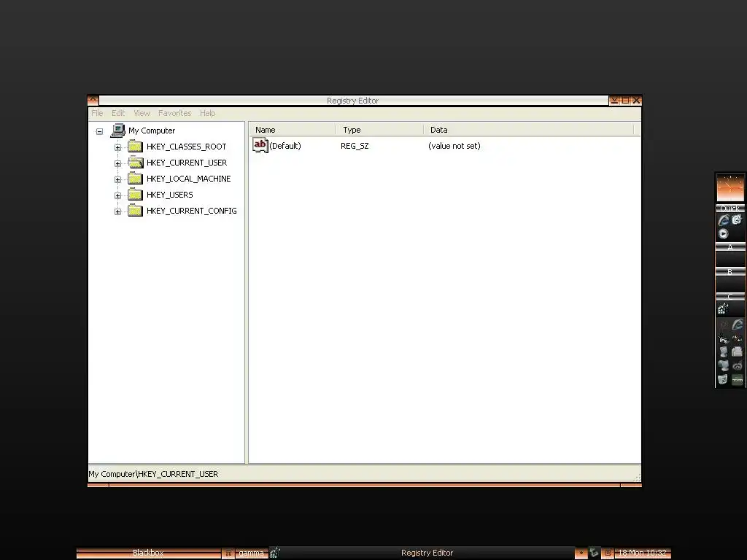This screenshot has height=560, width=747.
Task: Click the Data column header
Action: click(529, 130)
